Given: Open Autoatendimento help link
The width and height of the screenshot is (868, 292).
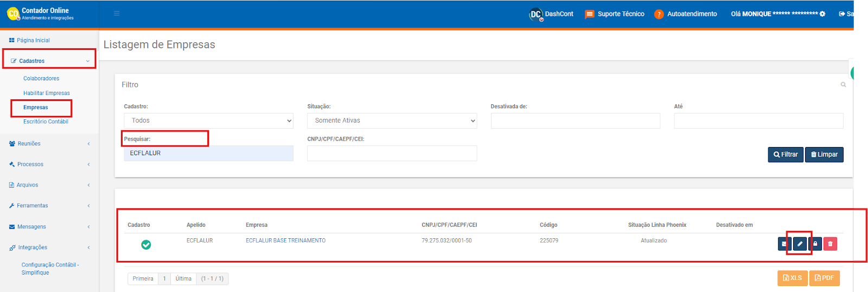Looking at the screenshot, I should 686,14.
